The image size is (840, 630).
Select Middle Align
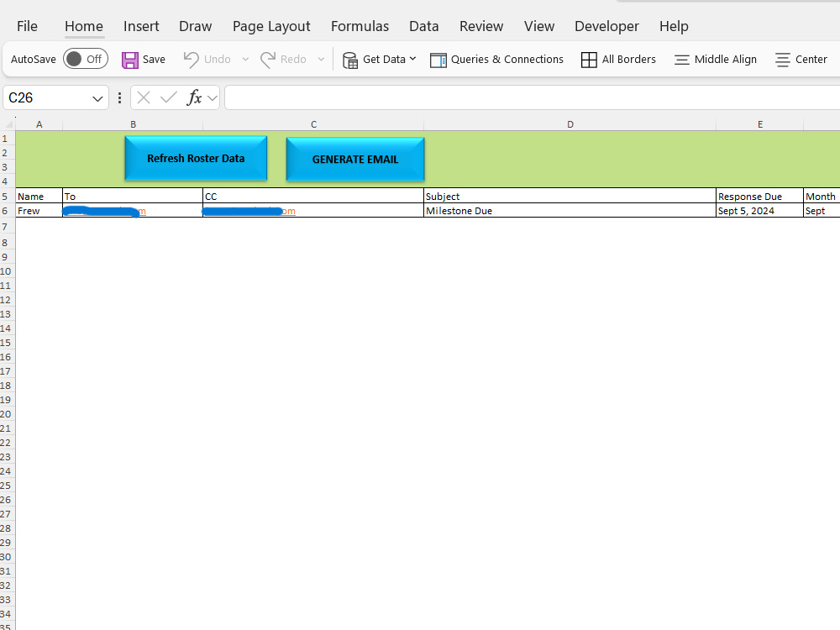click(715, 59)
